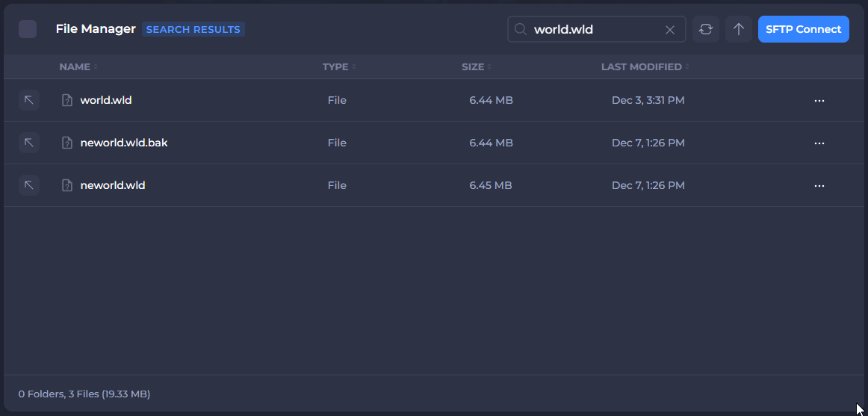Open more options menu for neworld.wld.bak

coord(819,143)
